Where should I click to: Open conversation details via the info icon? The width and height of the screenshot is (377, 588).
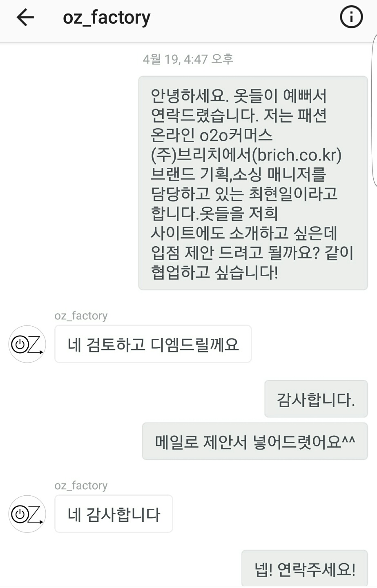point(351,17)
